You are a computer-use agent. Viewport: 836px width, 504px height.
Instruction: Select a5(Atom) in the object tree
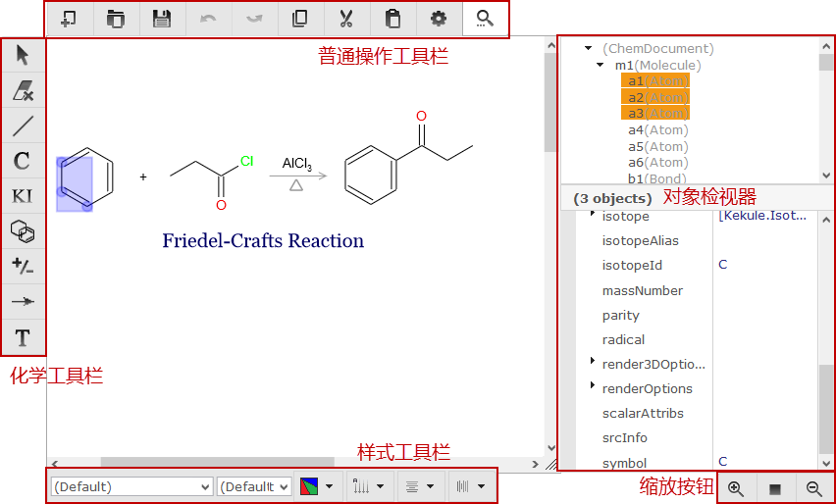(x=658, y=146)
